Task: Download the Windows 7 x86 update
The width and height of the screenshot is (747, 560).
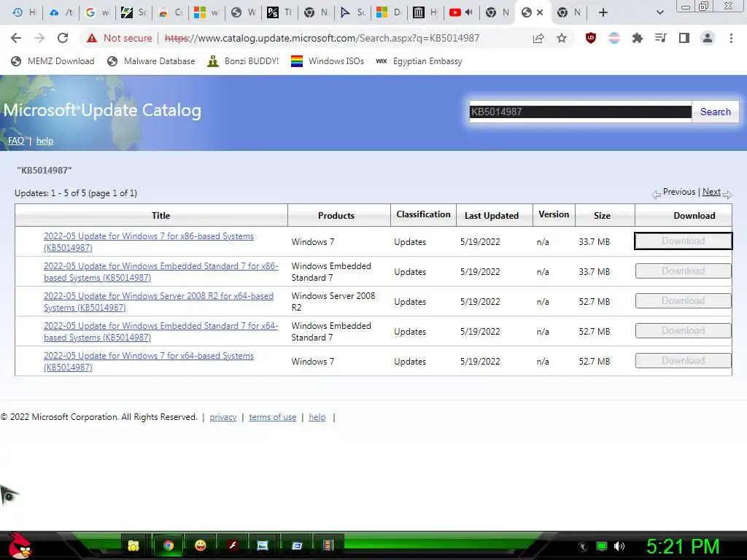Action: [683, 241]
